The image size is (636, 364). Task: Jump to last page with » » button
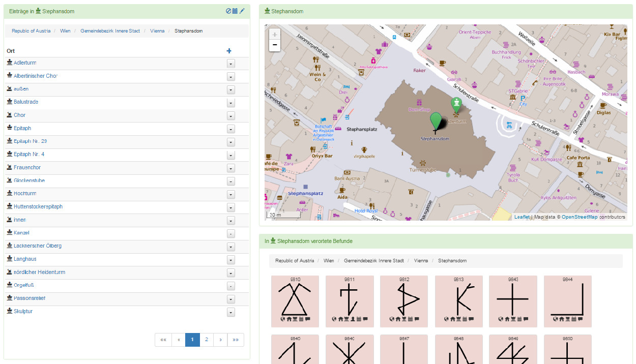pos(236,340)
